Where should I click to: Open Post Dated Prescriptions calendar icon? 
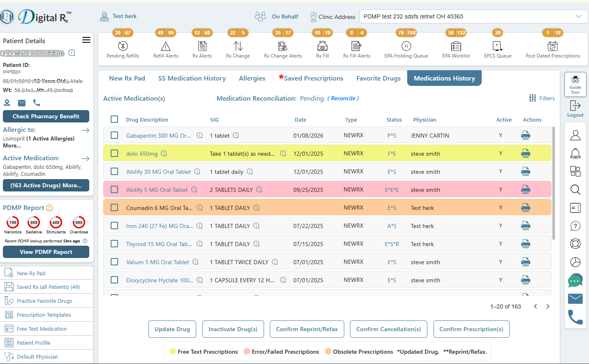pos(552,46)
